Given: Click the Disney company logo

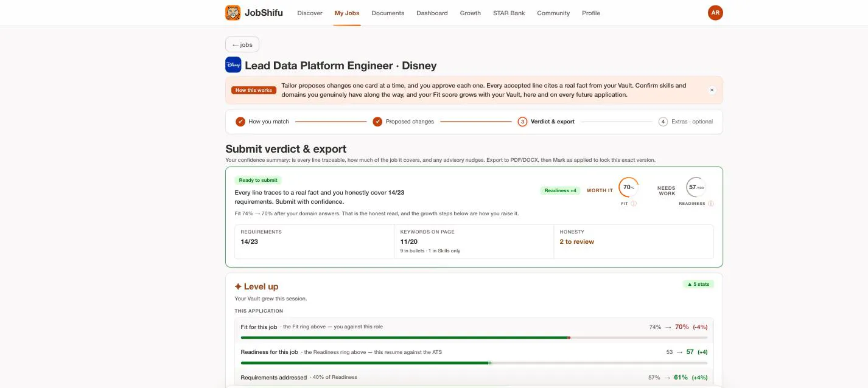Looking at the screenshot, I should pos(233,65).
